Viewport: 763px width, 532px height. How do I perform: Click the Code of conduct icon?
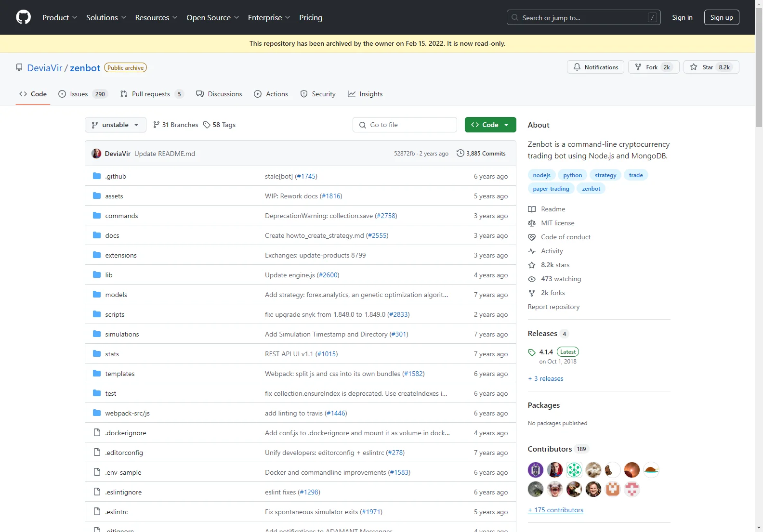532,237
